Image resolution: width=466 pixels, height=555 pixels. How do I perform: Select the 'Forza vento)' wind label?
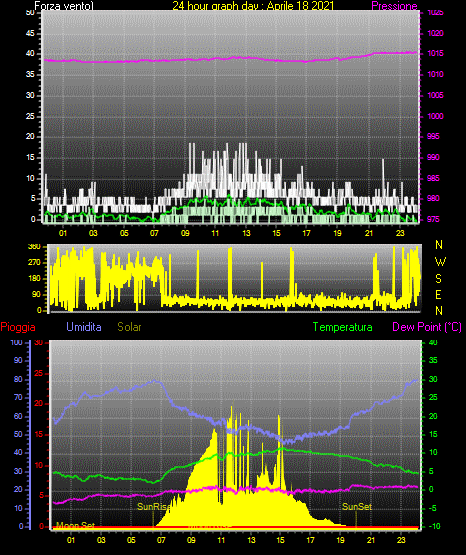[64, 6]
